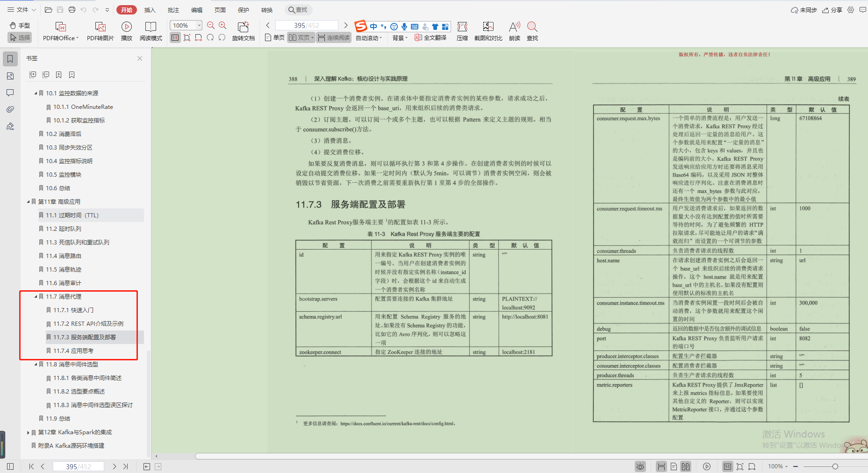Open Screenshot and Compare (截图和对比)
868x473 pixels.
tap(488, 31)
